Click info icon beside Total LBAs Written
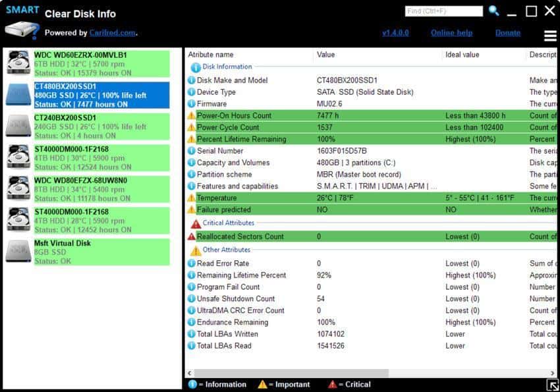Screen dimensions: 560x392 tap(192, 334)
